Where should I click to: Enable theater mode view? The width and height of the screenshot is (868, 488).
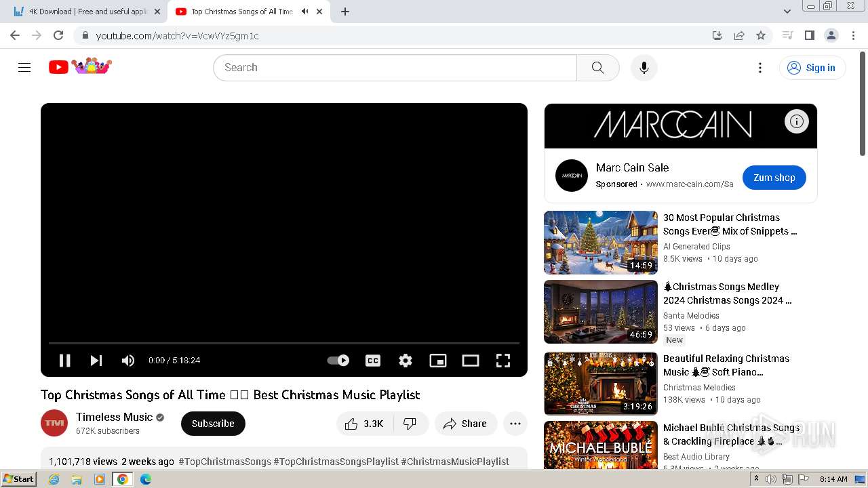471,361
